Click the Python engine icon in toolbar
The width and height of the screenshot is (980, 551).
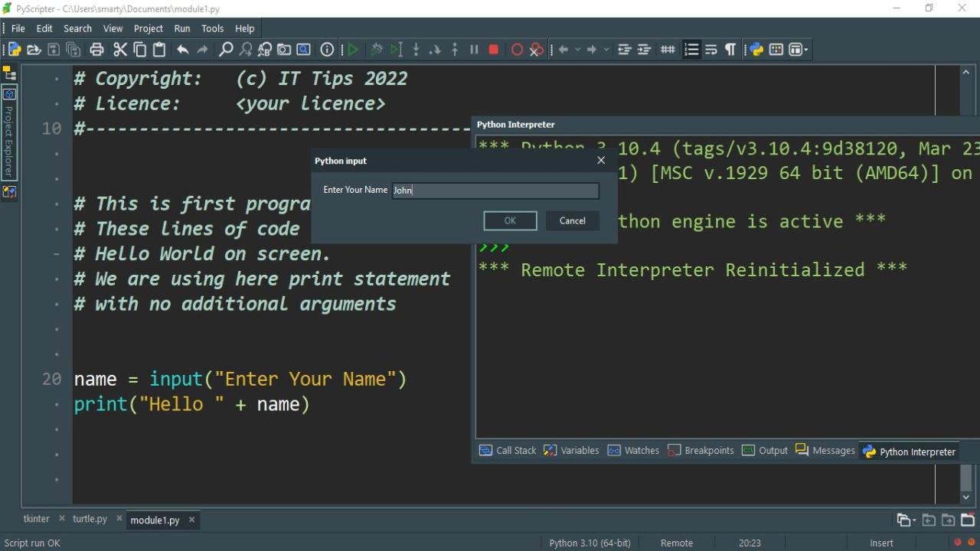(x=756, y=50)
